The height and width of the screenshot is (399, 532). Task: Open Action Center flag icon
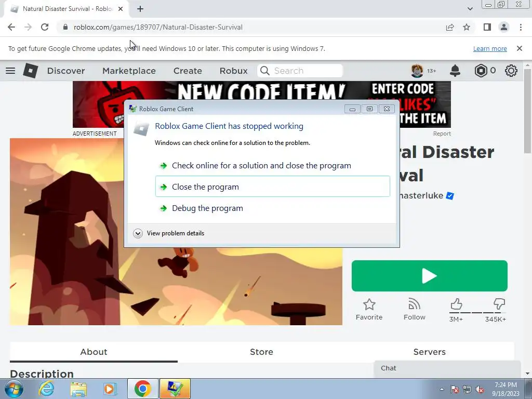pos(454,390)
